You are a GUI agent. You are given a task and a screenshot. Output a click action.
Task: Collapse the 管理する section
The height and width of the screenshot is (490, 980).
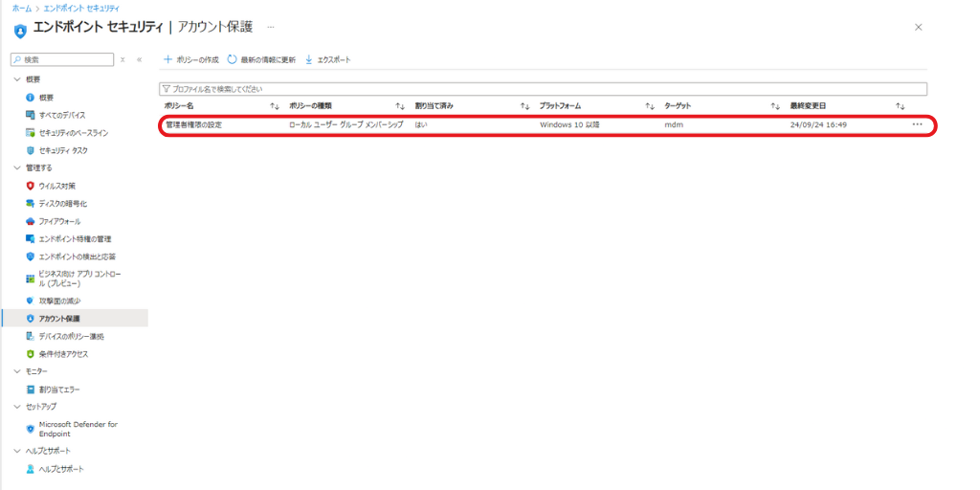click(17, 167)
